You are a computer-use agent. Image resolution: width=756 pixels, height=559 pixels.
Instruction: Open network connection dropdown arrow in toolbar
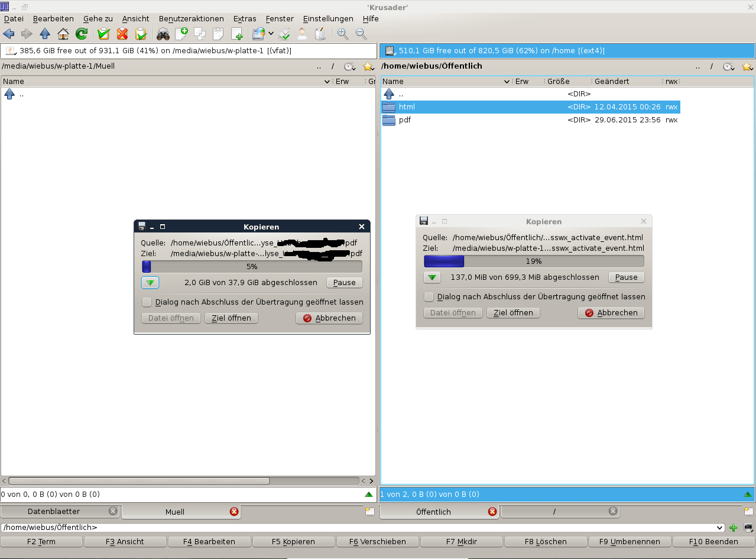271,34
